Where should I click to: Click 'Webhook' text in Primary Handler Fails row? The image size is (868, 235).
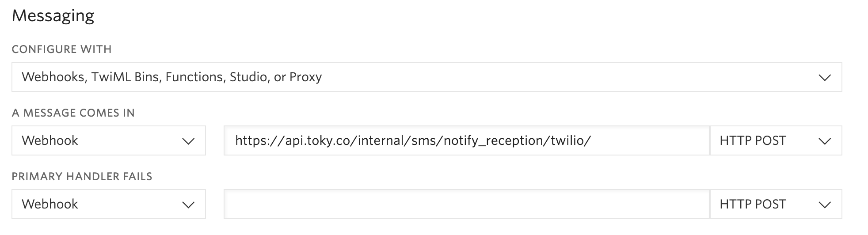click(x=49, y=204)
